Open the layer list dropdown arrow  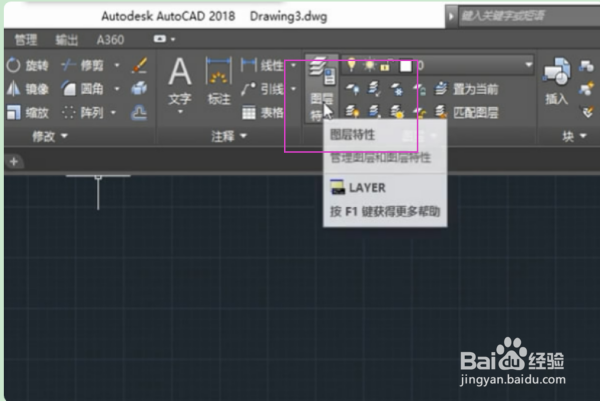(528, 65)
